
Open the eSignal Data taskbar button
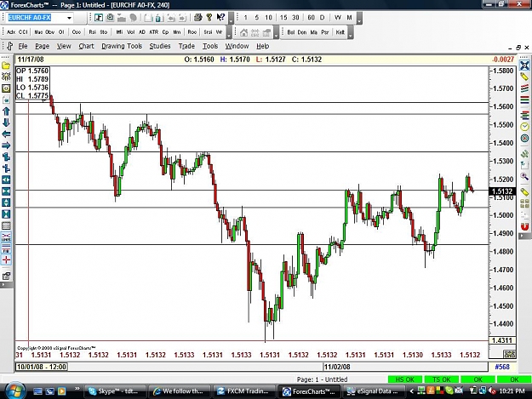point(374,391)
